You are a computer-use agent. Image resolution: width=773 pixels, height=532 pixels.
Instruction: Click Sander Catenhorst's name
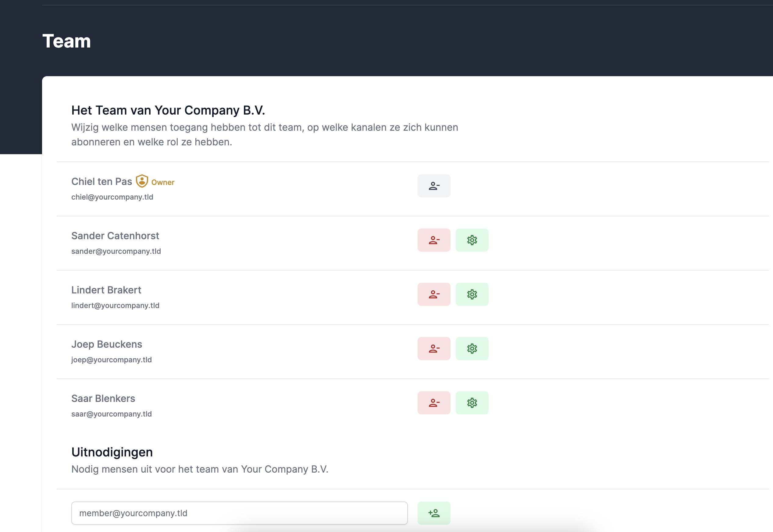coord(115,236)
